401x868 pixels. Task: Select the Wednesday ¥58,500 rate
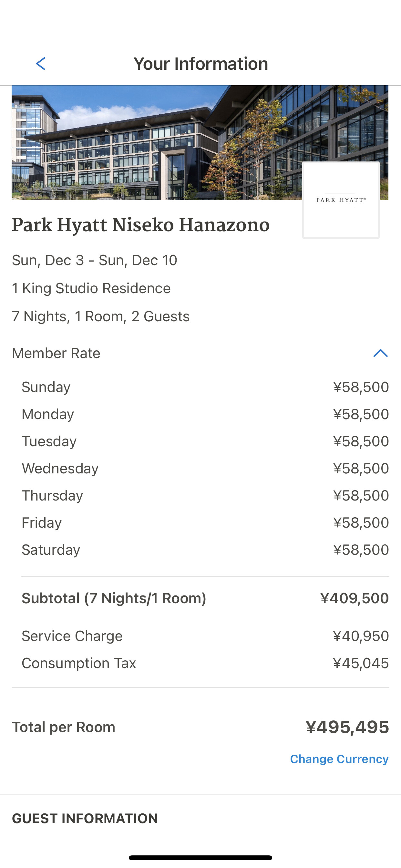point(361,468)
